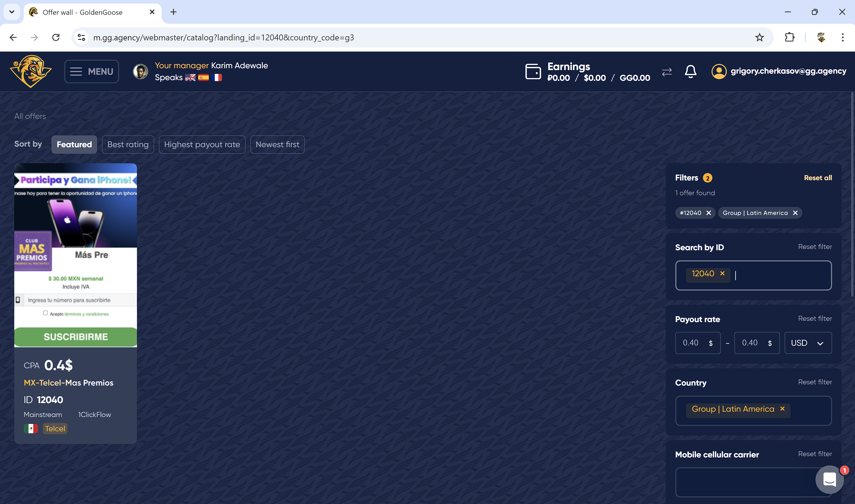
Task: Reset the Payout rate filter
Action: pos(815,318)
